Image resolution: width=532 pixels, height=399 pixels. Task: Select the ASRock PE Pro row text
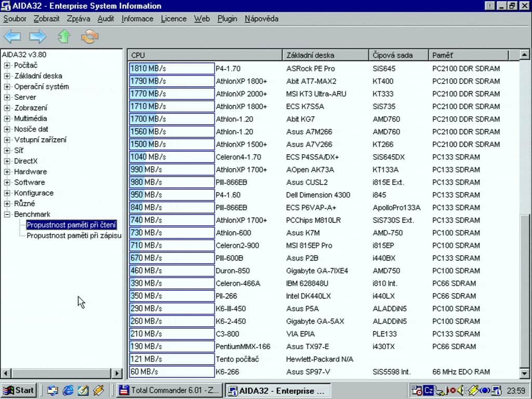pyautogui.click(x=311, y=69)
